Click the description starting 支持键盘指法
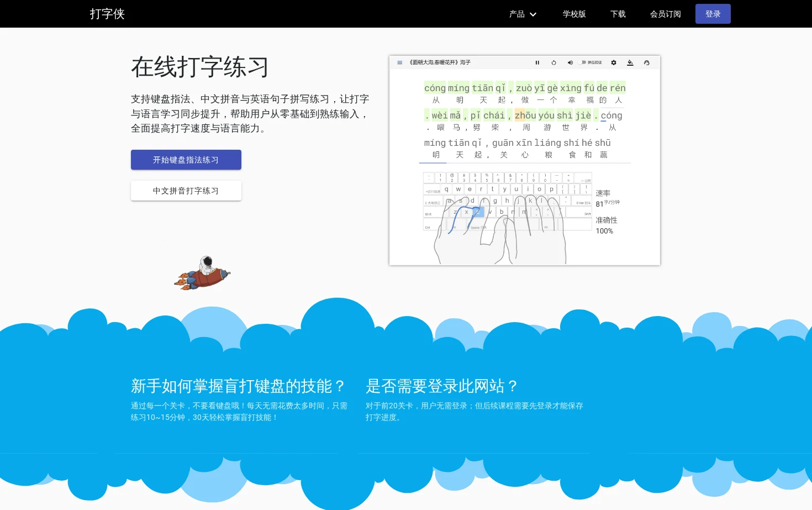The height and width of the screenshot is (510, 812). 250,113
